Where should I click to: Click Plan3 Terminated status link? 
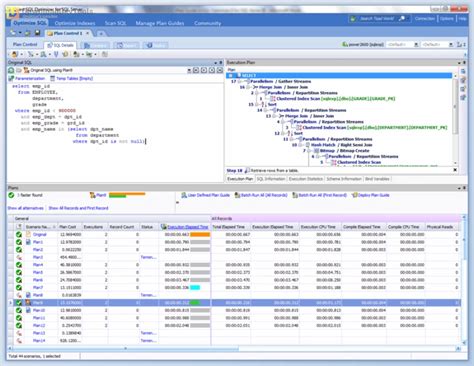click(148, 257)
